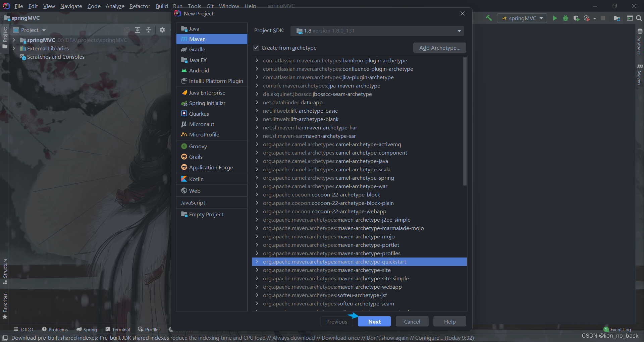Choose Gradle in project type list
Viewport: 644px width, 342px height.
[x=212, y=49]
